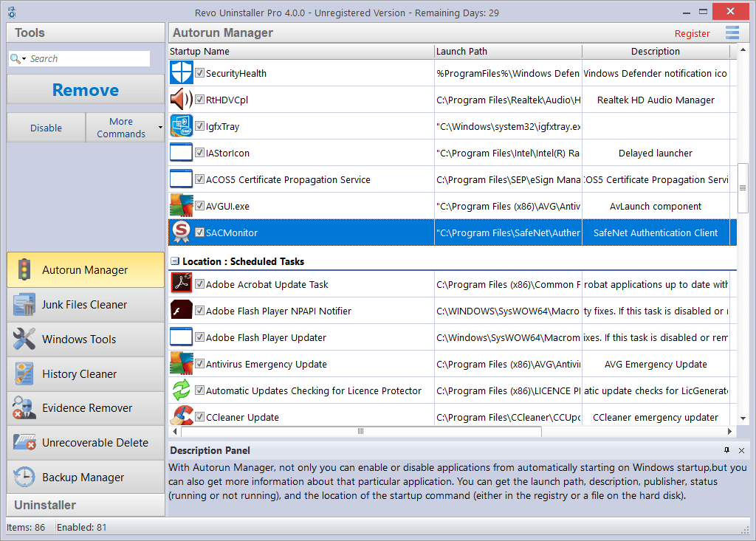Close the Description Panel
The width and height of the screenshot is (756, 541).
coord(741,450)
